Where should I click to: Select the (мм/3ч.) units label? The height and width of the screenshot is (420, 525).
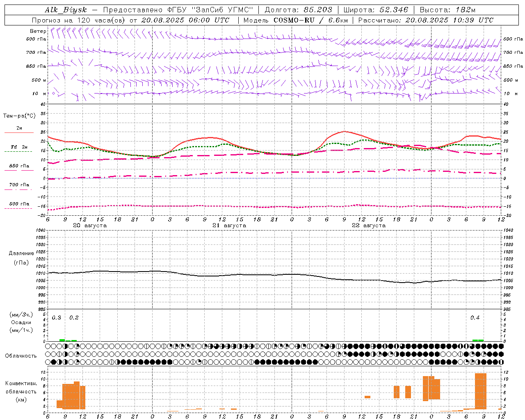pyautogui.click(x=21, y=315)
